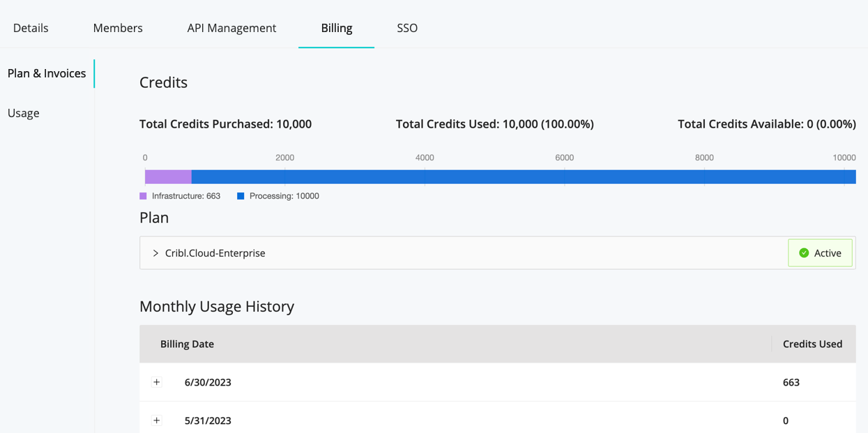Click the Active plan status badge
868x433 pixels.
coord(820,253)
